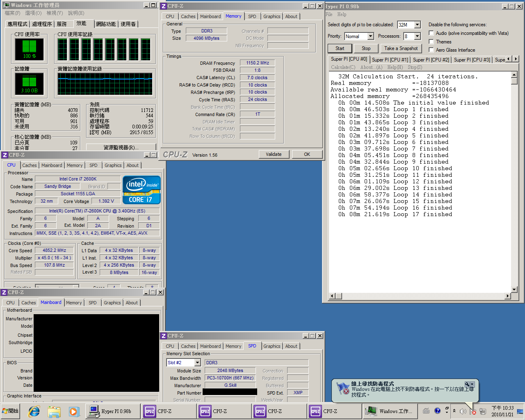Click the DRAM Frequency value 1150.2 MHz
This screenshot has height=420, width=525.
pyautogui.click(x=258, y=63)
